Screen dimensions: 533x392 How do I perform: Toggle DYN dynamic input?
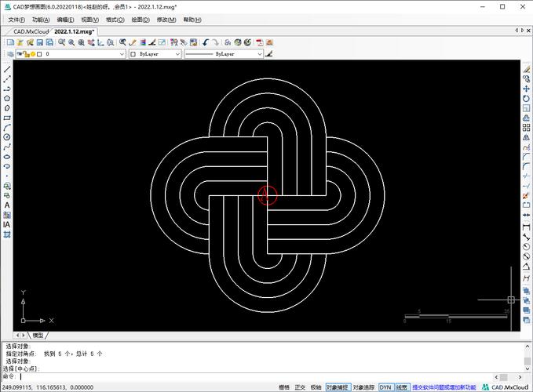(x=385, y=387)
